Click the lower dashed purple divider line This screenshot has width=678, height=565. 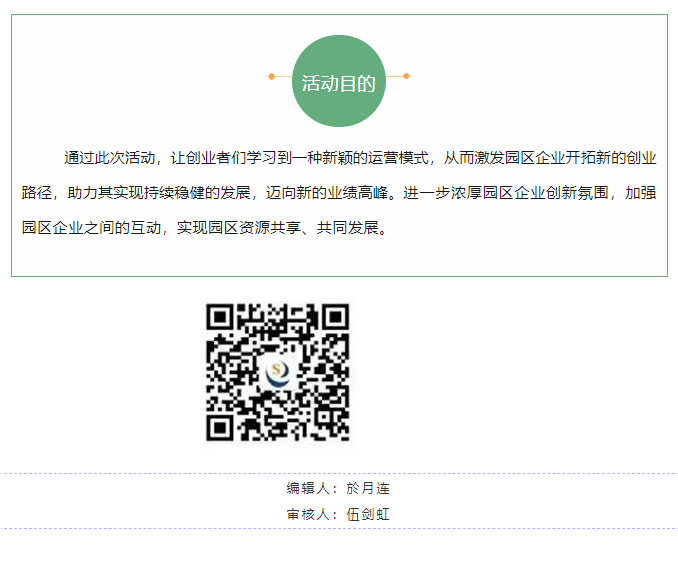[339, 528]
